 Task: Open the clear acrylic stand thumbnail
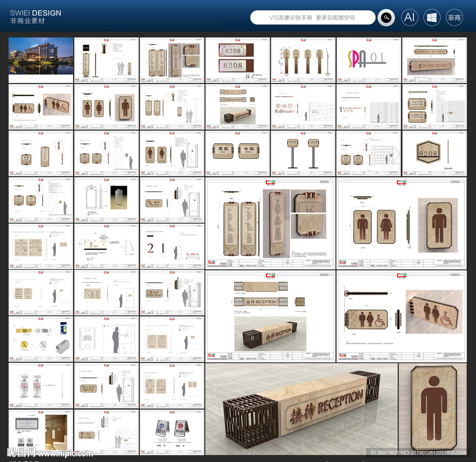(x=106, y=200)
